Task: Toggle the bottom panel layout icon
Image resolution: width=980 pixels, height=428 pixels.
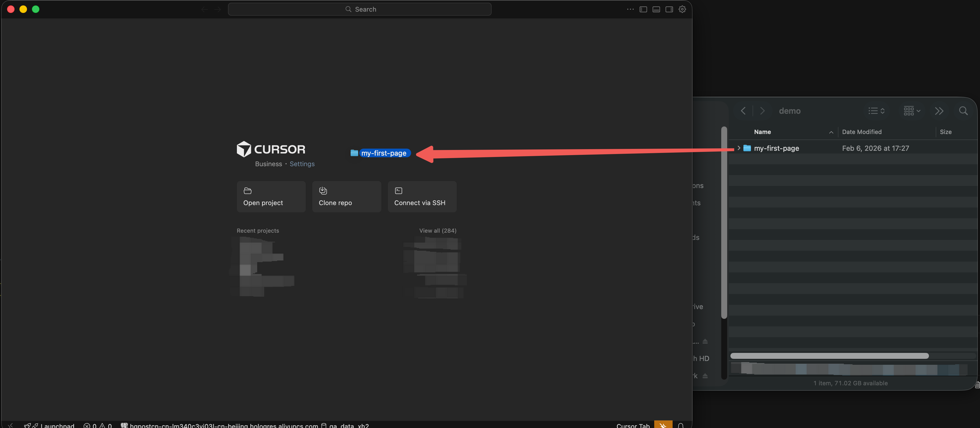Action: point(656,9)
